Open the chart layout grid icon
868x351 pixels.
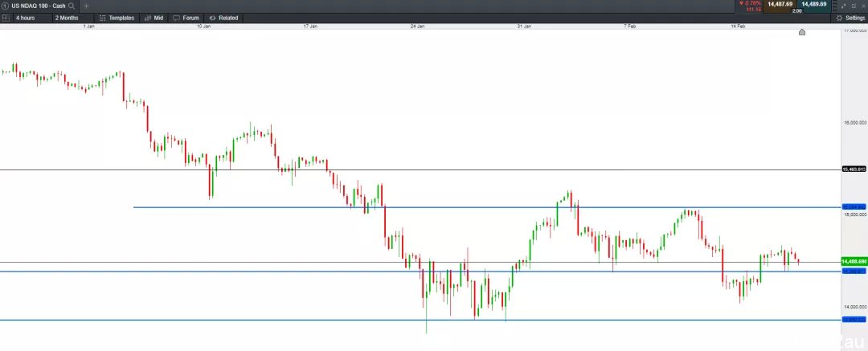coord(6,17)
